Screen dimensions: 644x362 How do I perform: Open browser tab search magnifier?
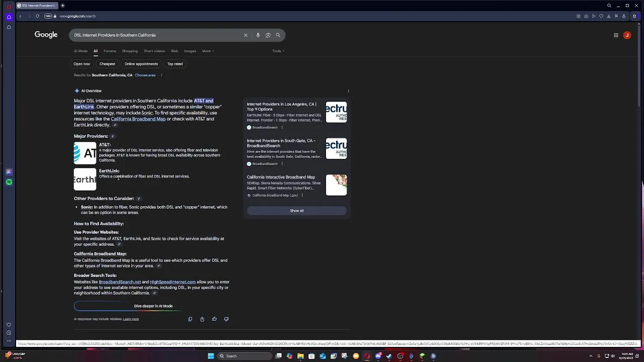click(x=609, y=6)
